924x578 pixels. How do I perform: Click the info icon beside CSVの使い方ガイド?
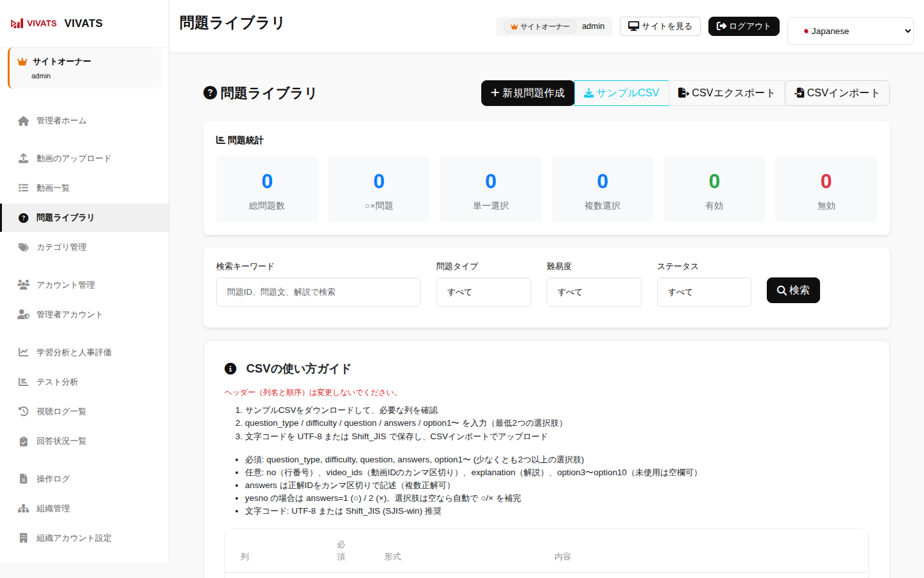pos(230,369)
